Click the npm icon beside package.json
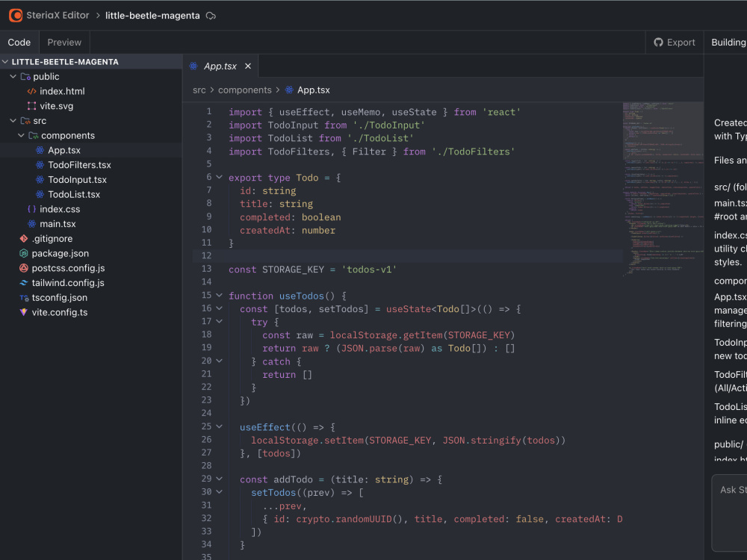 tap(24, 253)
